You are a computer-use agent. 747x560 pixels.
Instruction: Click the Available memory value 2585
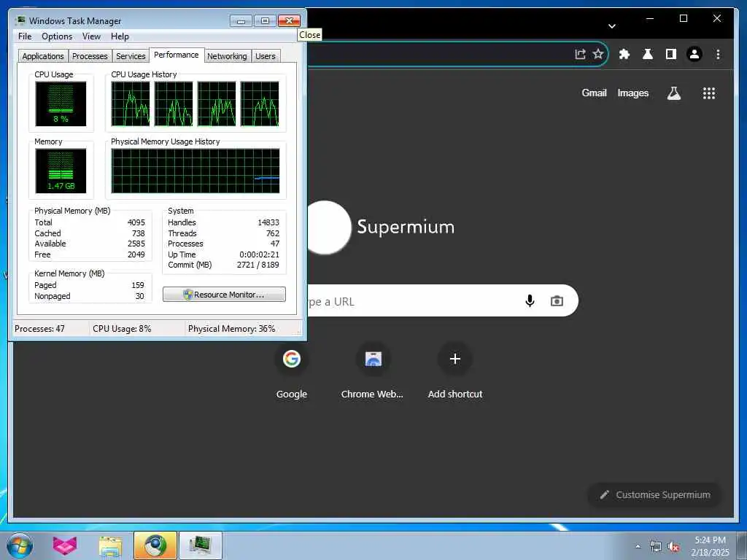click(136, 244)
